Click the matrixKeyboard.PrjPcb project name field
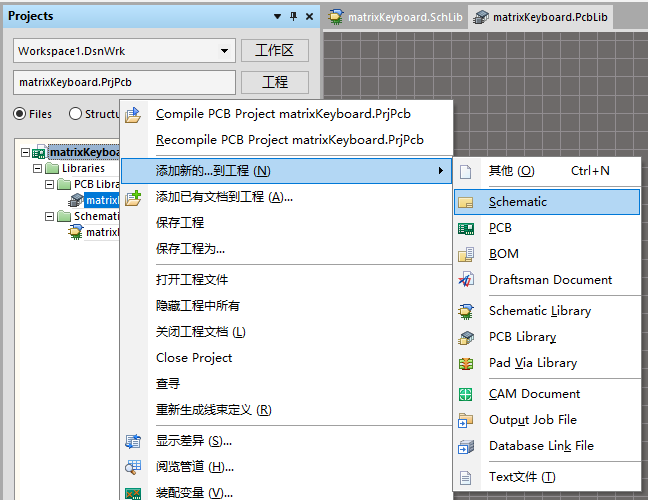This screenshot has height=500, width=648. coord(124,82)
